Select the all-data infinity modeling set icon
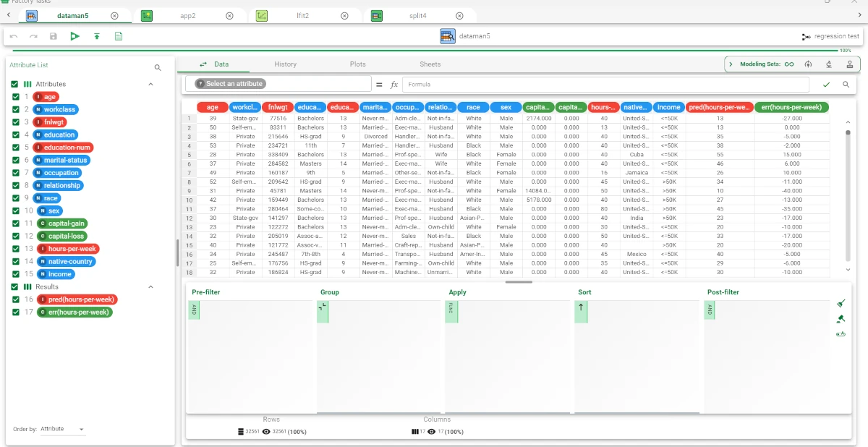Screen dimensions: 868x447 [x=789, y=64]
